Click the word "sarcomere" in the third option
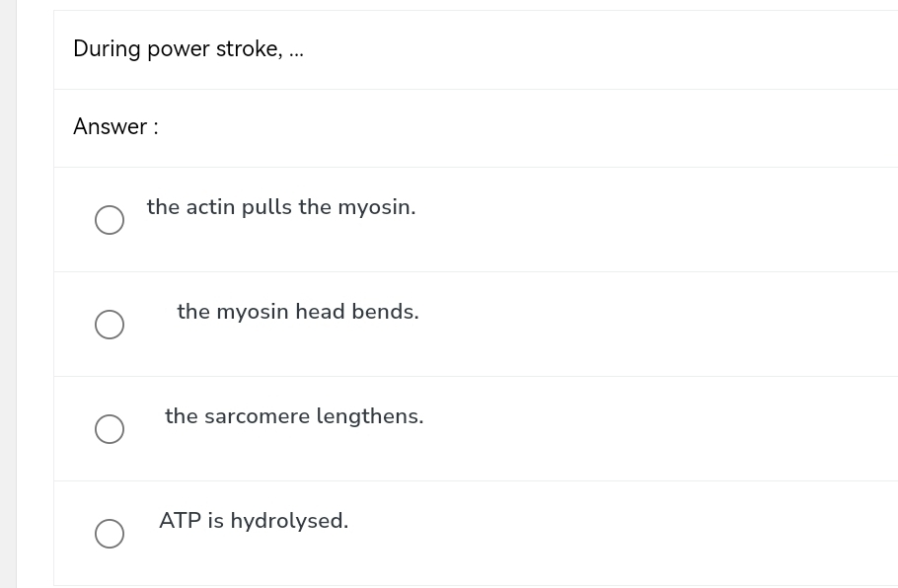Screen dimensions: 898x588 click(x=257, y=416)
